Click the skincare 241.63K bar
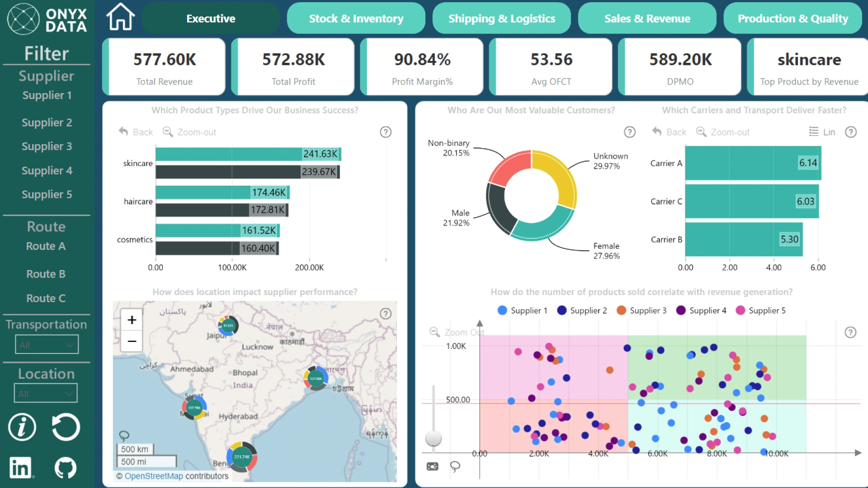Image resolution: width=868 pixels, height=488 pixels. click(248, 154)
